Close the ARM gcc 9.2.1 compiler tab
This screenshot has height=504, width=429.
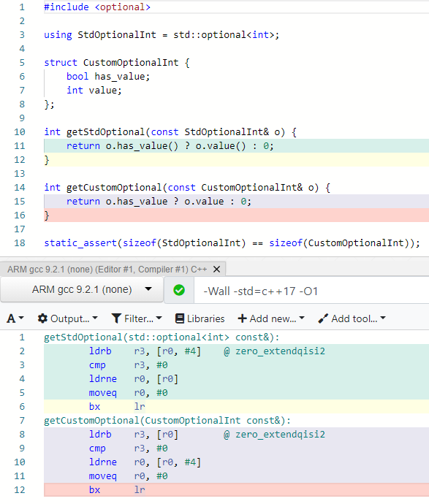click(x=217, y=269)
